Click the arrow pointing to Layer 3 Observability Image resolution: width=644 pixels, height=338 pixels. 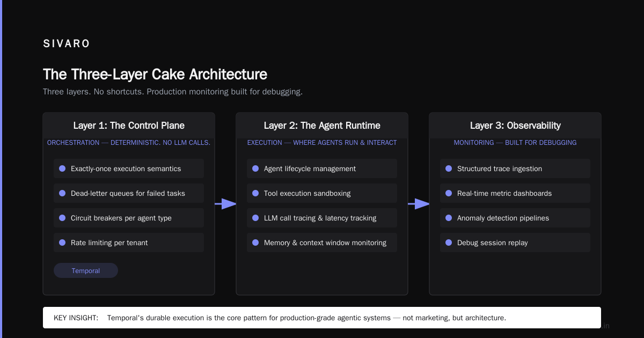(419, 204)
